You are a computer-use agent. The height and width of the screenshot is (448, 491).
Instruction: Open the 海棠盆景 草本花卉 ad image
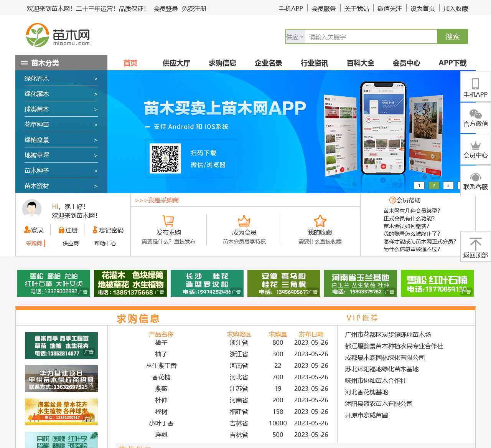(61, 412)
